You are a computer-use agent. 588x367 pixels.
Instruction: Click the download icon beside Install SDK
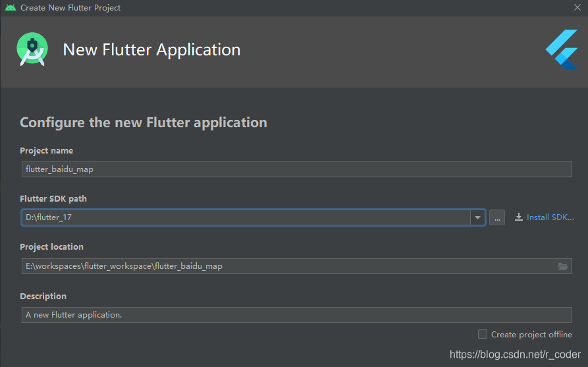coord(519,217)
